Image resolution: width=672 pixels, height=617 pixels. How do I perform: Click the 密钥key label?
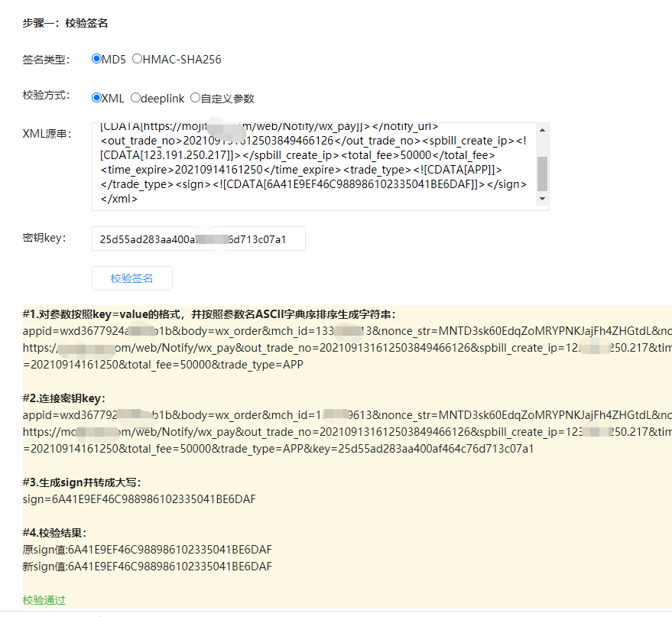(x=44, y=238)
